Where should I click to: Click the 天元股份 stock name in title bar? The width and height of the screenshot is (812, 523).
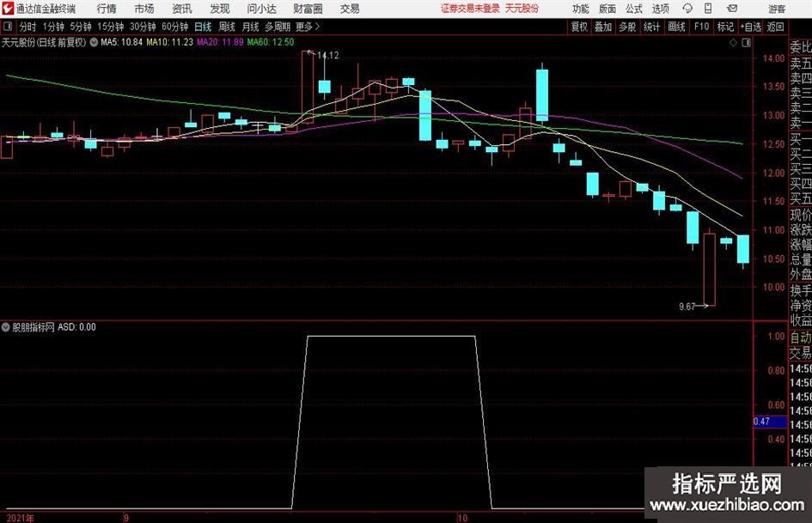pyautogui.click(x=522, y=9)
